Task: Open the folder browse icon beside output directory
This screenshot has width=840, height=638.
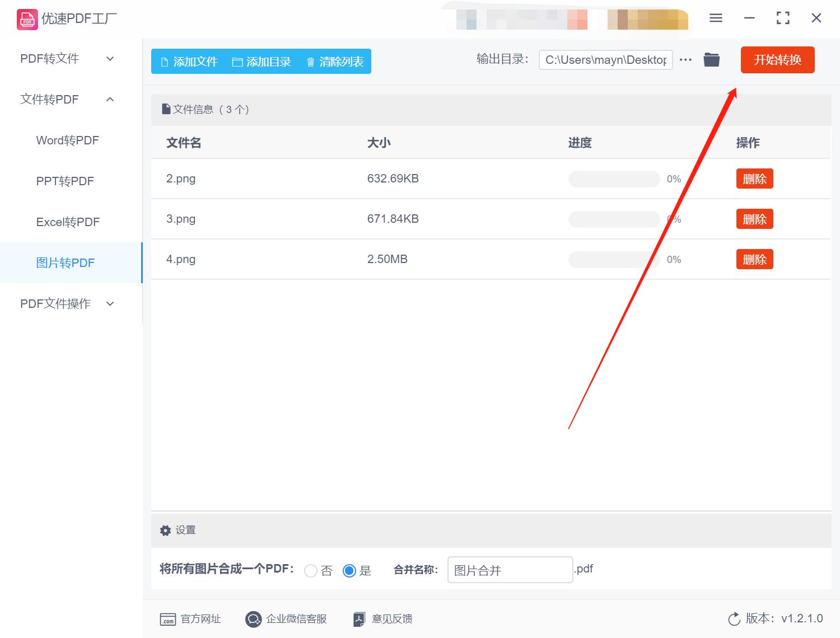Action: click(x=711, y=59)
